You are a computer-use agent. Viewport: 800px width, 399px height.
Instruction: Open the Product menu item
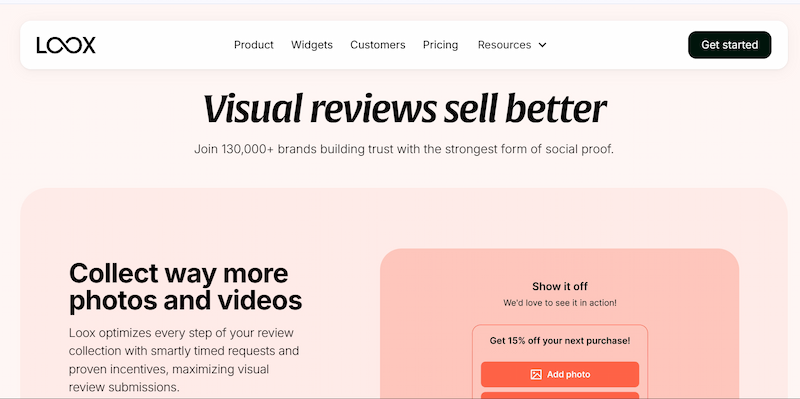tap(254, 45)
